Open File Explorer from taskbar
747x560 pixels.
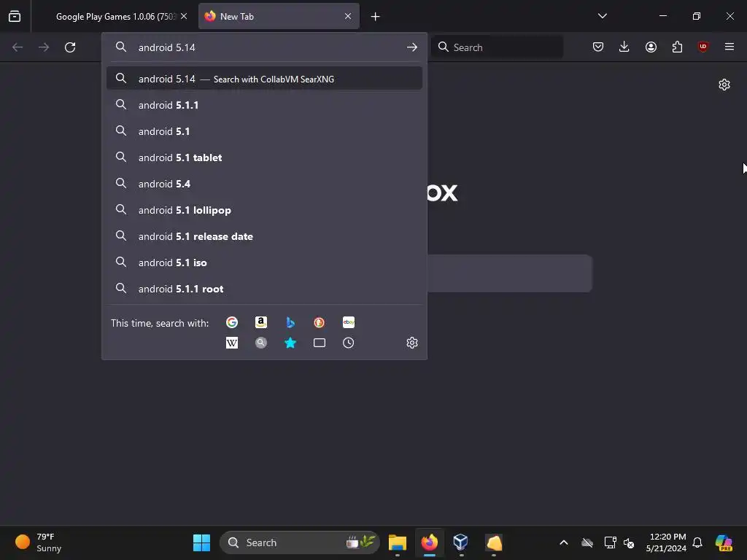[x=398, y=542]
